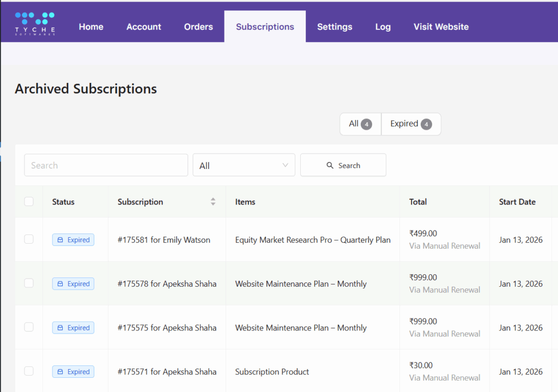The width and height of the screenshot is (558, 392).
Task: Select the checkbox for Emily Watson's subscription
Action: click(x=29, y=239)
